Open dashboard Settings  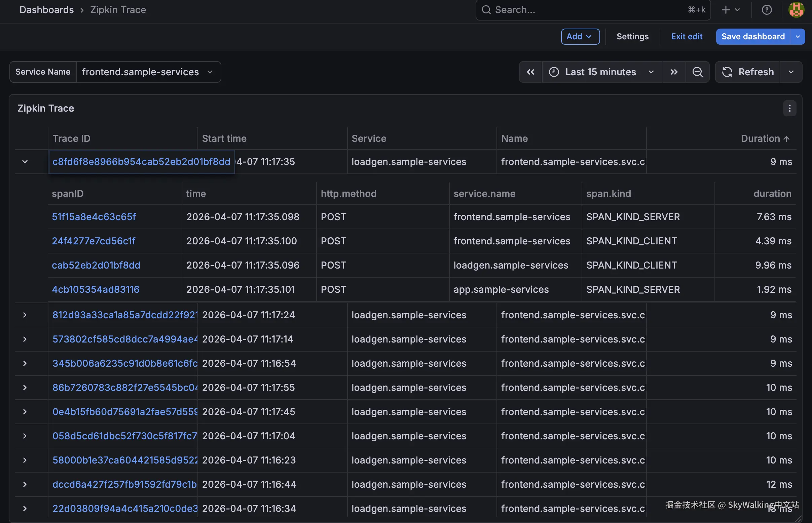[x=632, y=37]
